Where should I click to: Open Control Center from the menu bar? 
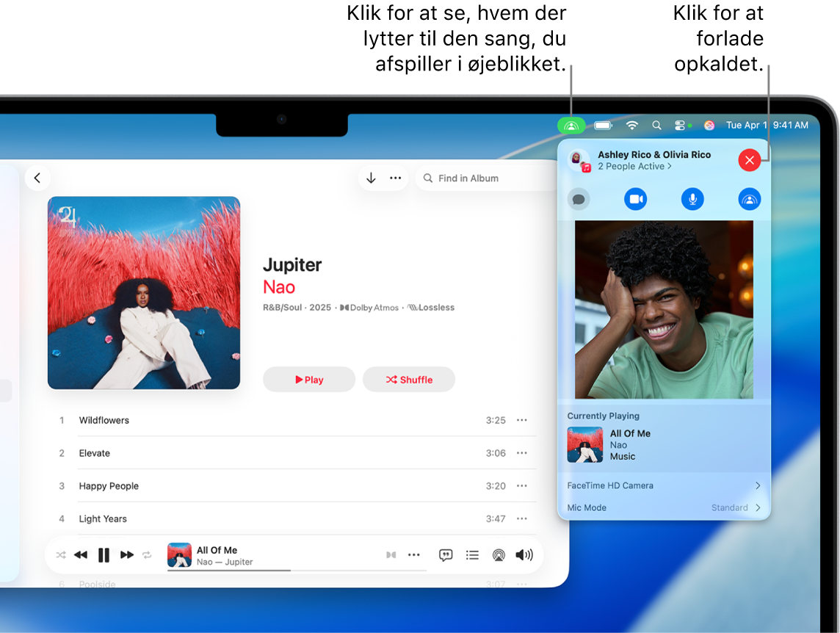[x=679, y=125]
